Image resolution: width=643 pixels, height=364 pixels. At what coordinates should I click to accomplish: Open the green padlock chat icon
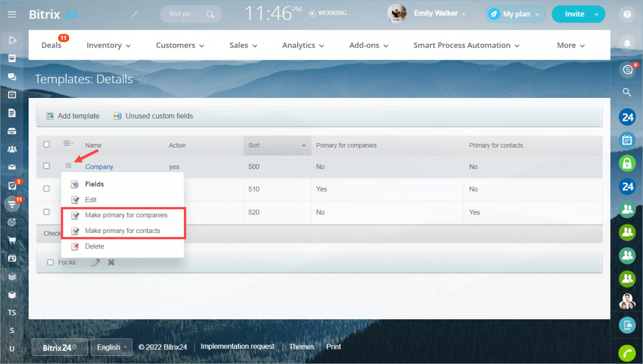(x=627, y=163)
